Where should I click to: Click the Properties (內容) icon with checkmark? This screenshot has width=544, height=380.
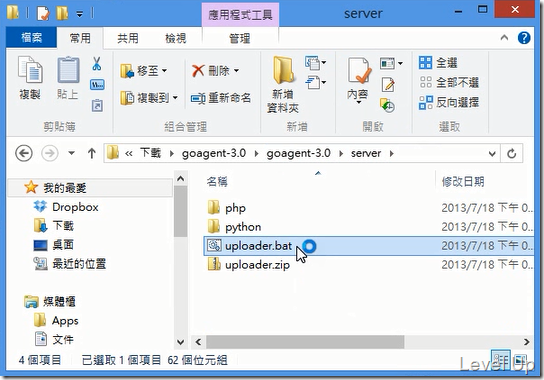(x=359, y=71)
